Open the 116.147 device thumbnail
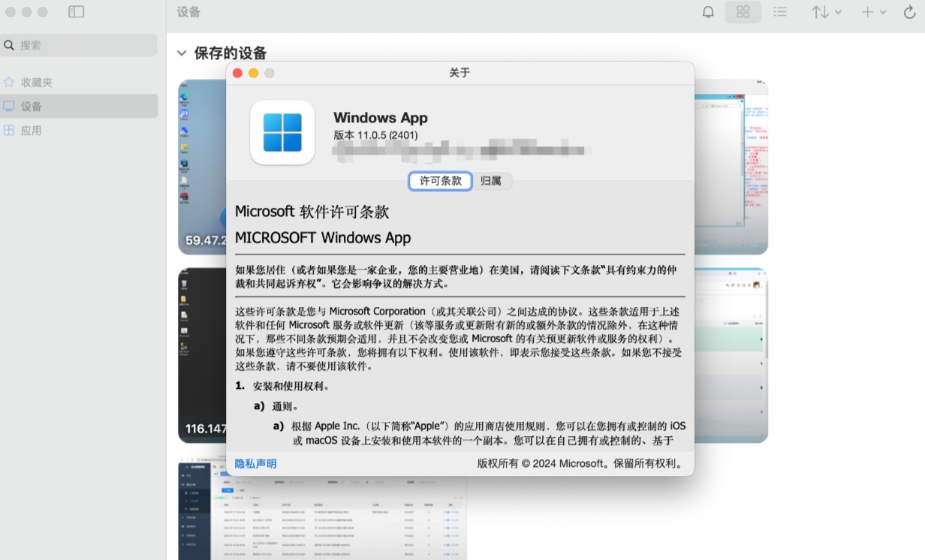 (201, 355)
